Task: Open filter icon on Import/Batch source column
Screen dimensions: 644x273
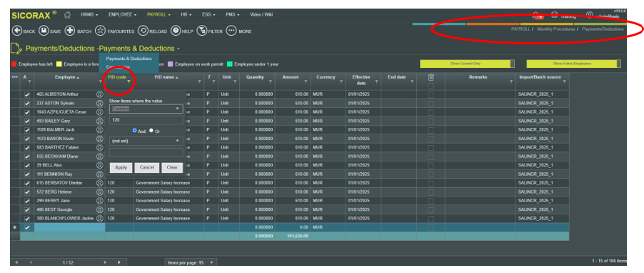Action: click(564, 82)
